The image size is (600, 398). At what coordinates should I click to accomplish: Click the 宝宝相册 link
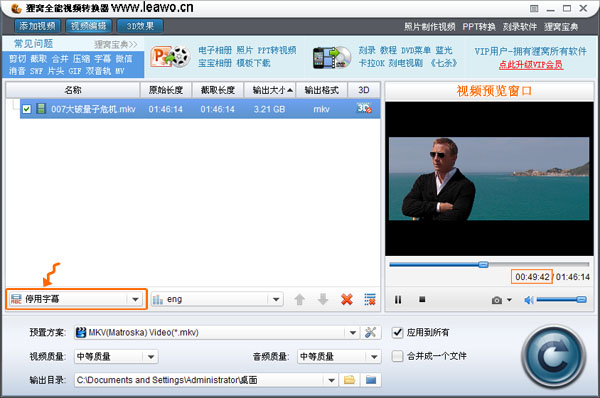(215, 63)
